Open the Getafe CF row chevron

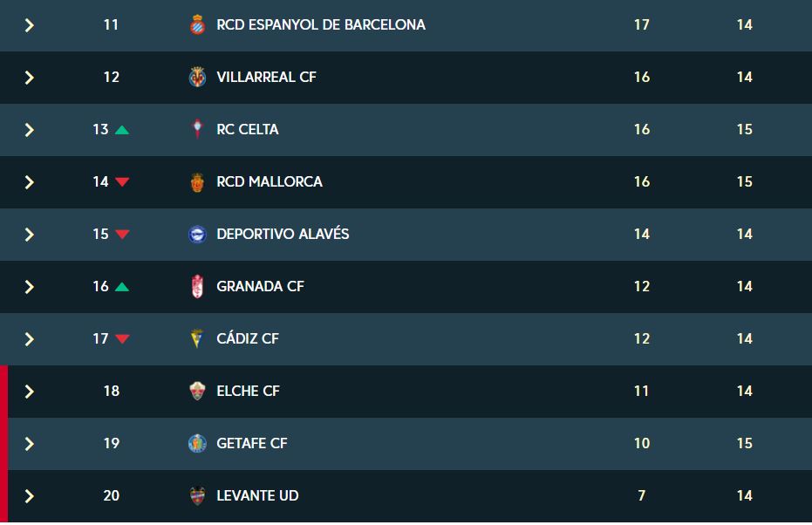coord(30,444)
